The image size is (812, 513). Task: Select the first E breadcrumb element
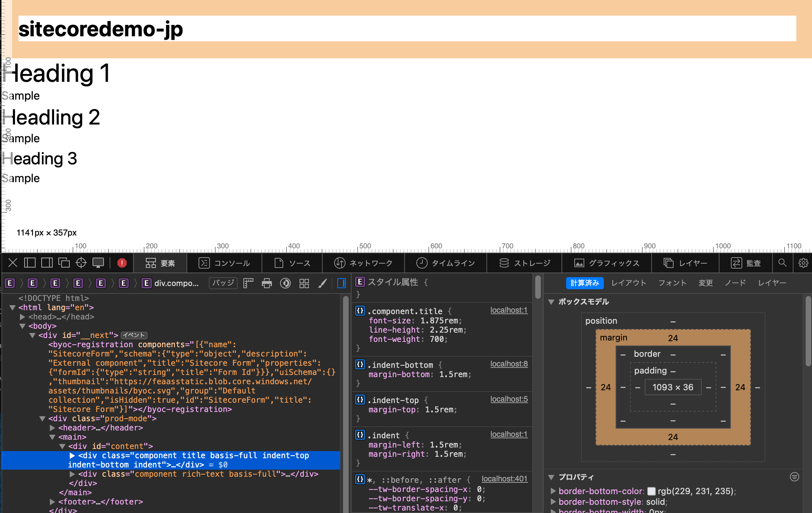coord(10,283)
